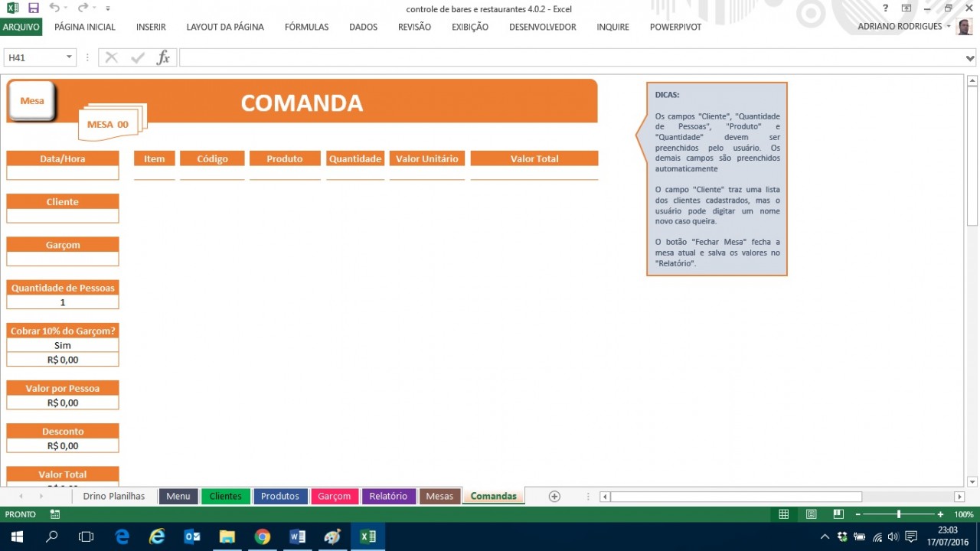Viewport: 980px width, 551px height.
Task: Open File Explorer from the taskbar
Action: click(227, 536)
